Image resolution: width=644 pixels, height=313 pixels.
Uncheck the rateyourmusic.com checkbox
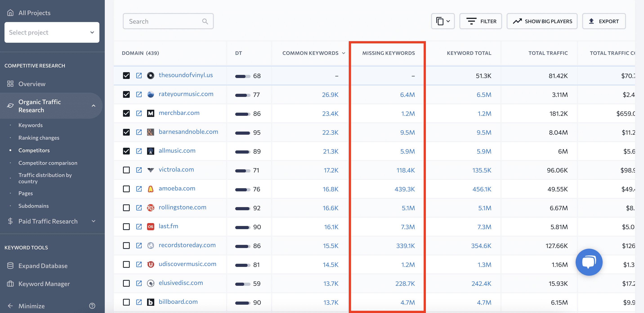pos(127,94)
